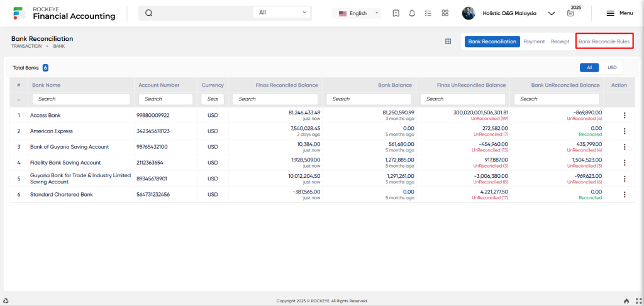644x306 pixels.
Task: Click bank balance 561,680.00
Action: pyautogui.click(x=401, y=144)
